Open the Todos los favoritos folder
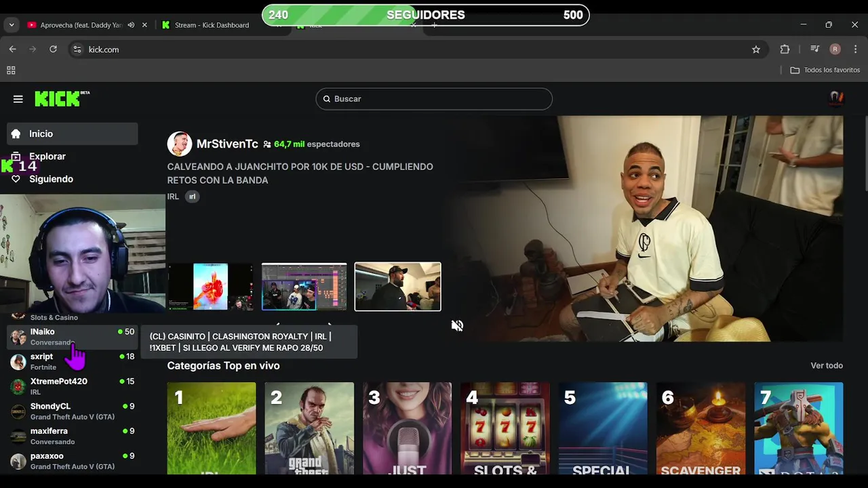This screenshot has height=488, width=868. tap(825, 70)
